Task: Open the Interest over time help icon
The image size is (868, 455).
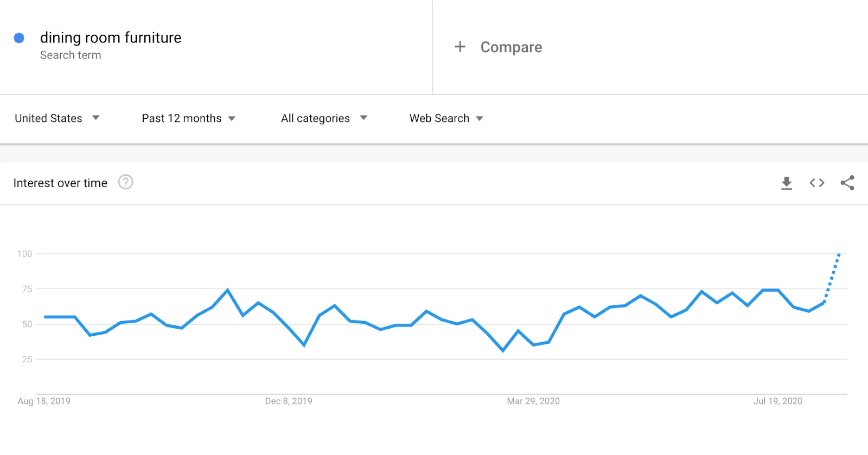Action: (x=125, y=182)
